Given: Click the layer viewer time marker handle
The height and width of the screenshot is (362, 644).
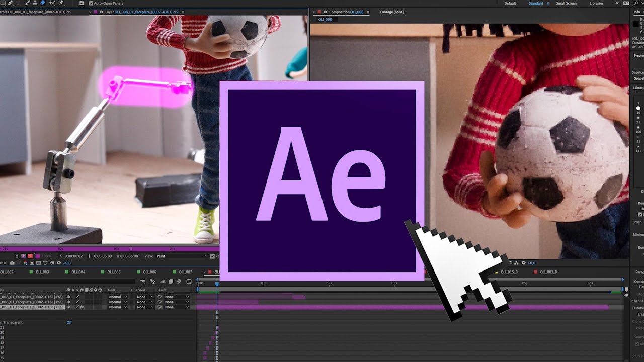Looking at the screenshot, I should click(130, 248).
